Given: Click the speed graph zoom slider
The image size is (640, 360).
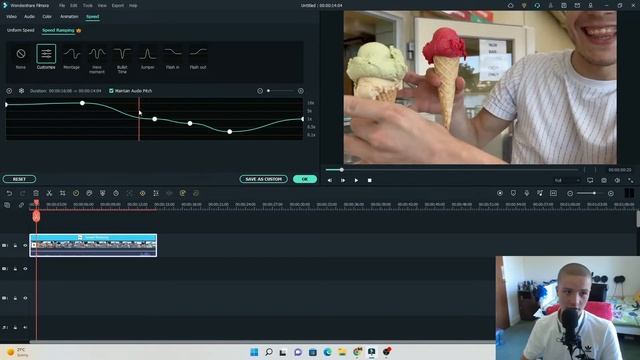Looking at the screenshot, I should (280, 91).
